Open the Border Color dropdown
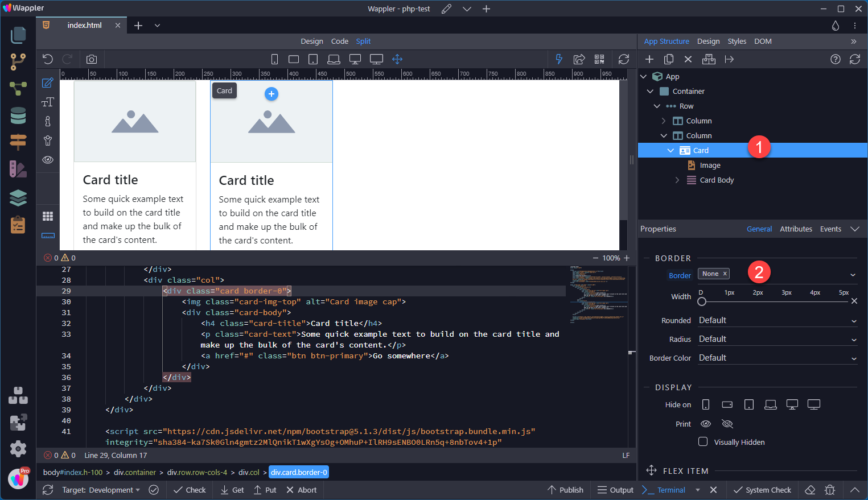868x500 pixels. 778,358
